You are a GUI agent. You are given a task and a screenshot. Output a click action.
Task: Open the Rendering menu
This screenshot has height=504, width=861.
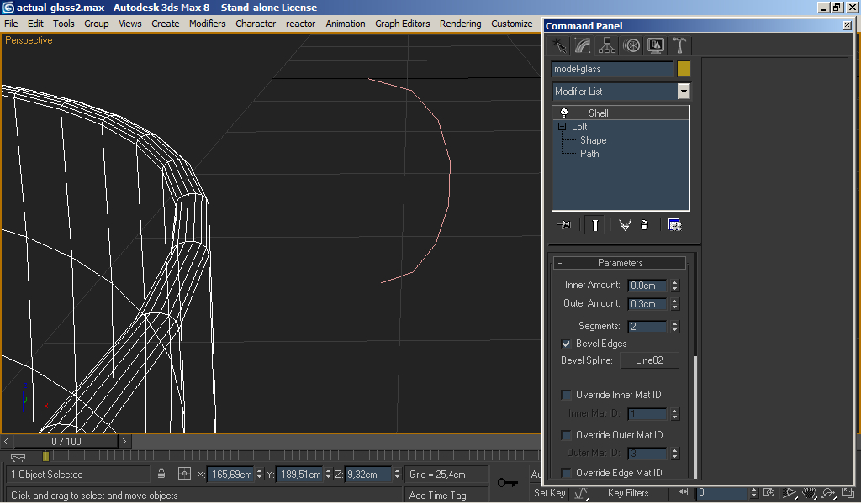pyautogui.click(x=460, y=24)
